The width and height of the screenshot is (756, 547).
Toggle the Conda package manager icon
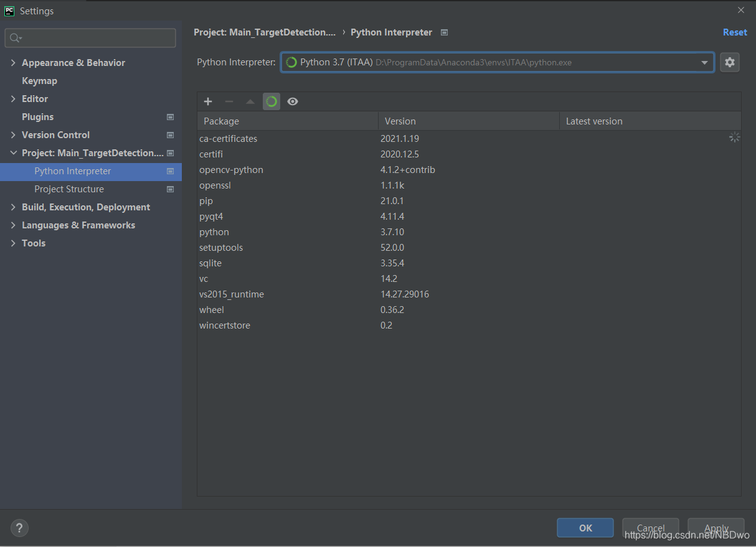point(272,101)
